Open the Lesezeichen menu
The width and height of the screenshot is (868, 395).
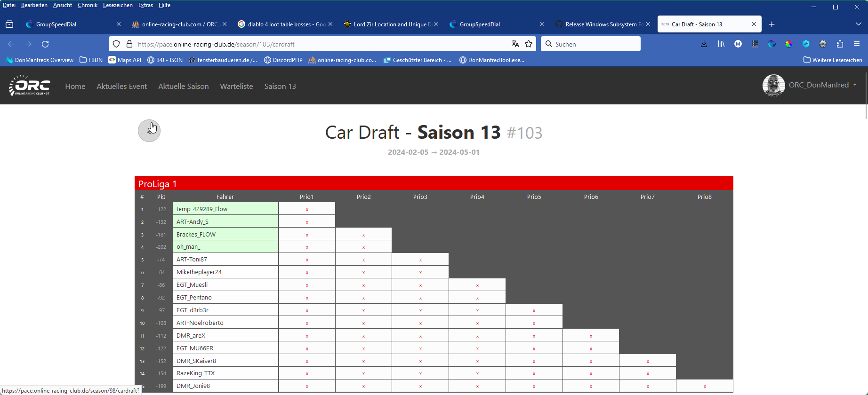[x=118, y=5]
